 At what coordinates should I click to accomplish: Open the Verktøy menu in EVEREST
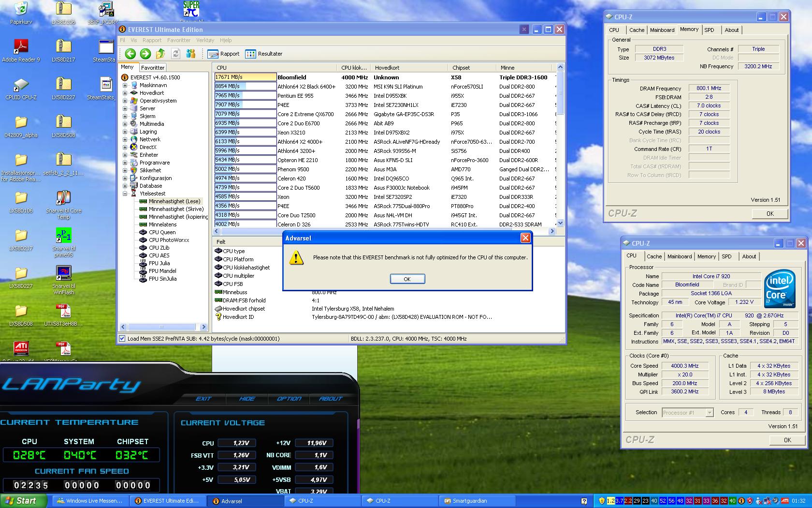205,40
